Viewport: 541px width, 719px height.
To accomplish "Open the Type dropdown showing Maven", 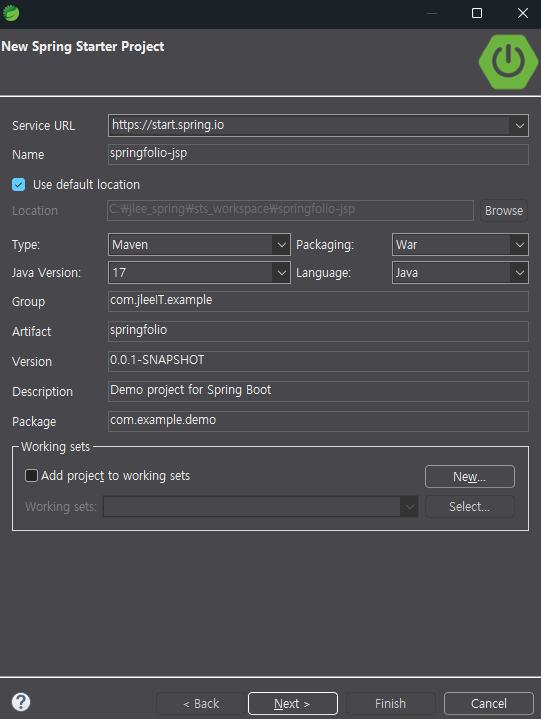I will click(x=199, y=245).
